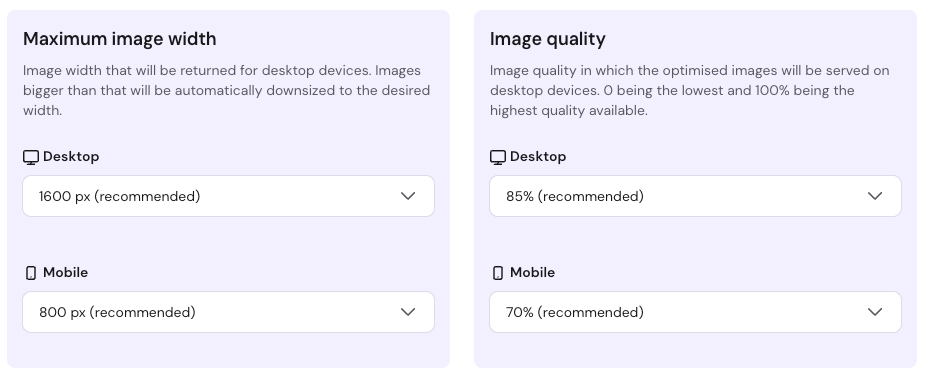The height and width of the screenshot is (380, 931).
Task: Click the Image quality heading
Action: tap(547, 39)
